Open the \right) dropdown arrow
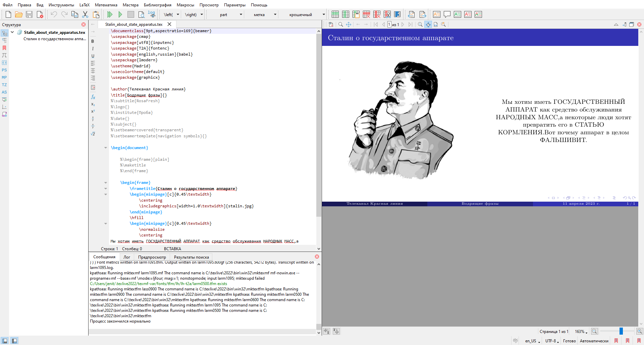The width and height of the screenshot is (644, 345). coord(202,14)
